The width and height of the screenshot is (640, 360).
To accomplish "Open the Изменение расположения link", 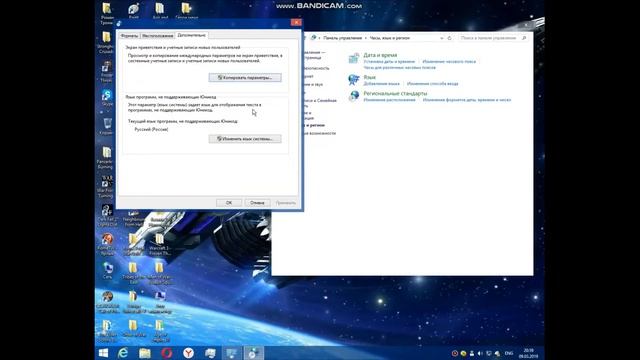I will 389,100.
